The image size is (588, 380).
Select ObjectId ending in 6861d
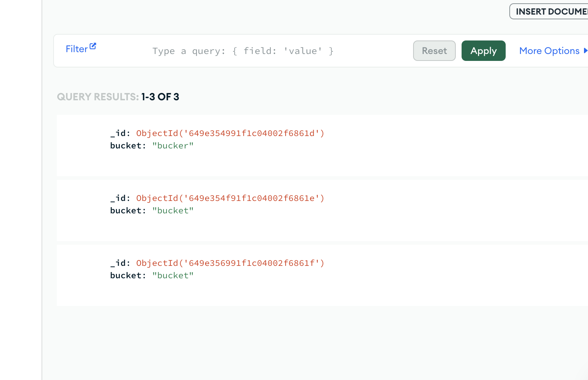[x=230, y=133]
